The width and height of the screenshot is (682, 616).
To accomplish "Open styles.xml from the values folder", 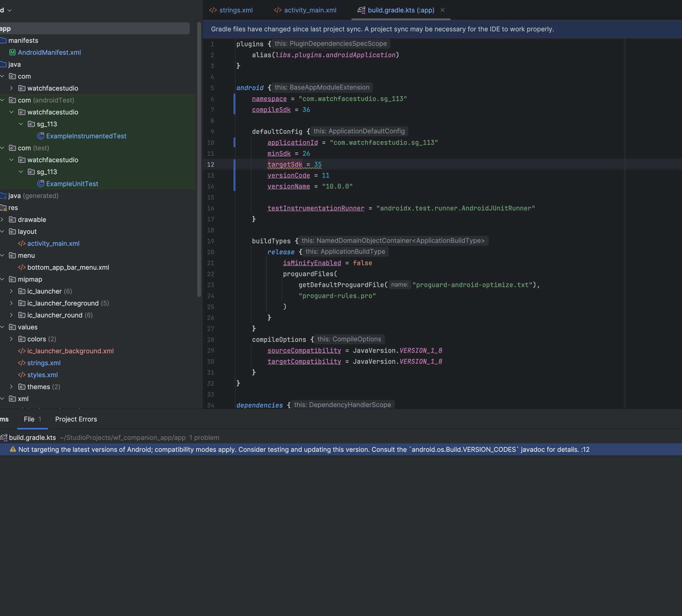I will click(x=42, y=375).
